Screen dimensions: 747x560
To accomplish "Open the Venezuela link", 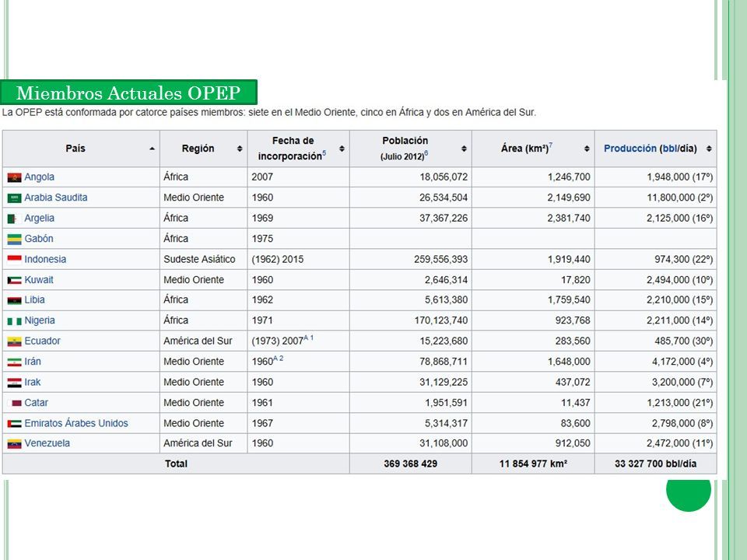I will (47, 443).
